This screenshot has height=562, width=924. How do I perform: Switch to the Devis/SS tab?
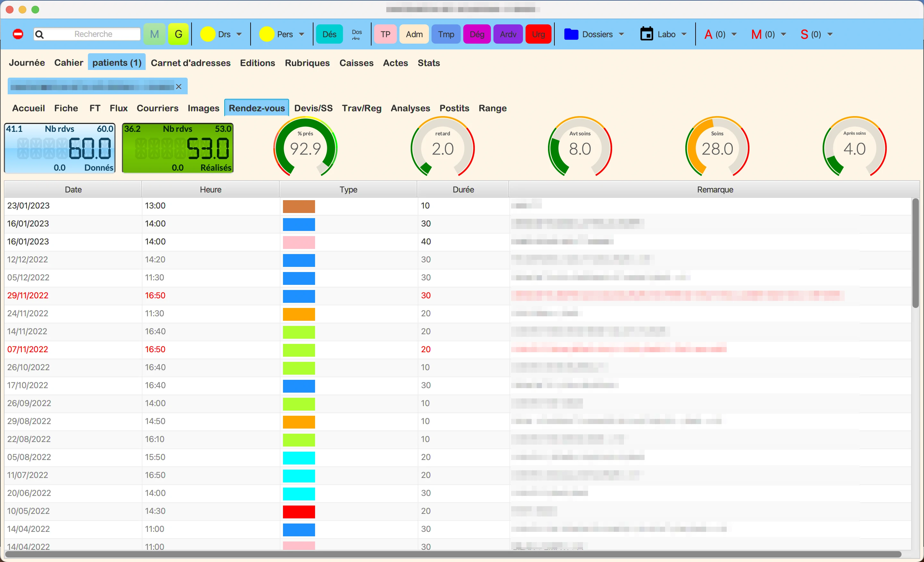click(x=313, y=108)
